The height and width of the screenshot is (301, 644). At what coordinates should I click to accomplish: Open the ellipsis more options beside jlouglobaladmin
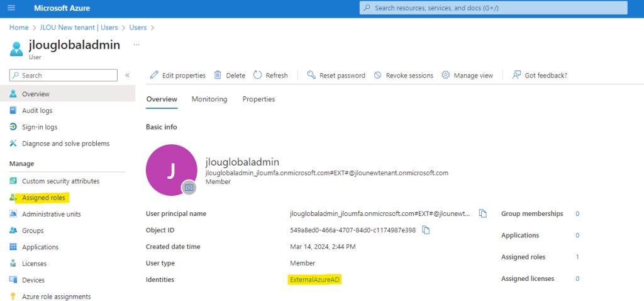[136, 45]
